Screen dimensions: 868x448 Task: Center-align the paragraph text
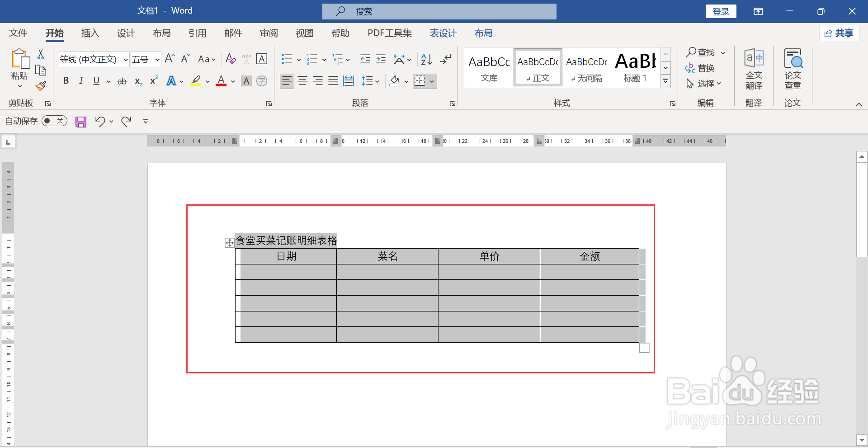pos(302,81)
